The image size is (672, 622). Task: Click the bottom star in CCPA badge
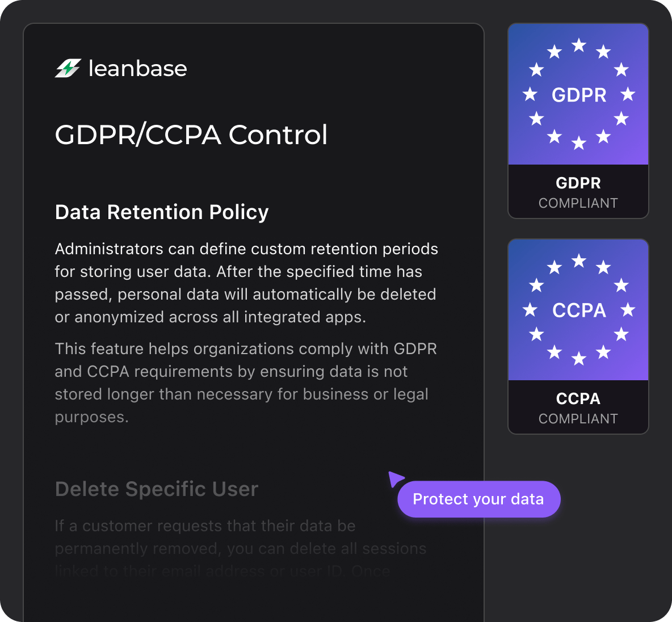(578, 358)
